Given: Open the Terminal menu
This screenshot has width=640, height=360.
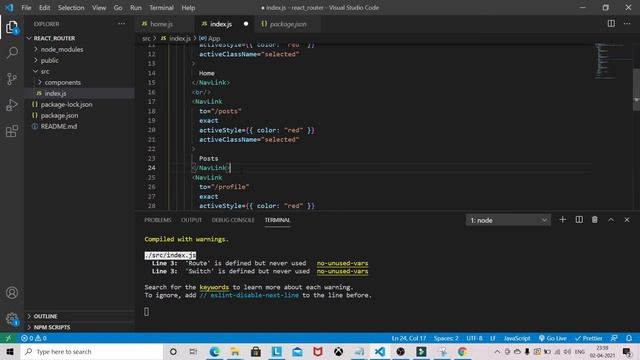Looking at the screenshot, I should click(x=161, y=8).
